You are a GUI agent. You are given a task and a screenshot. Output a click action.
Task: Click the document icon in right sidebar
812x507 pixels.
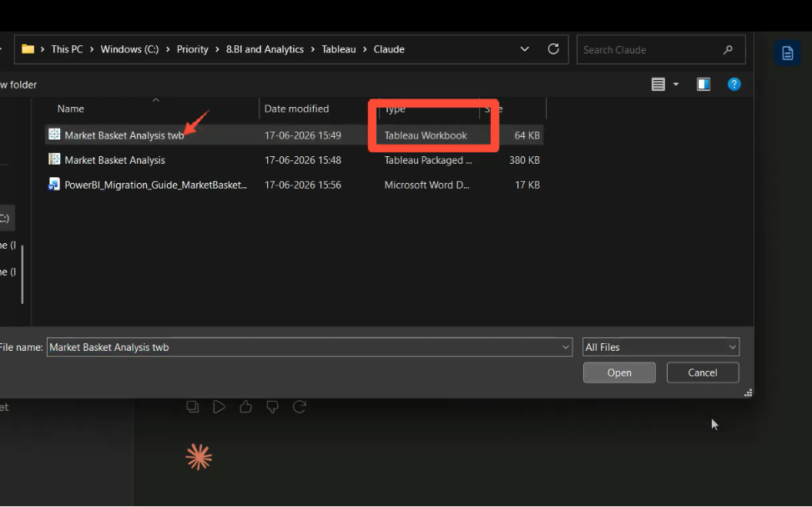pyautogui.click(x=787, y=53)
